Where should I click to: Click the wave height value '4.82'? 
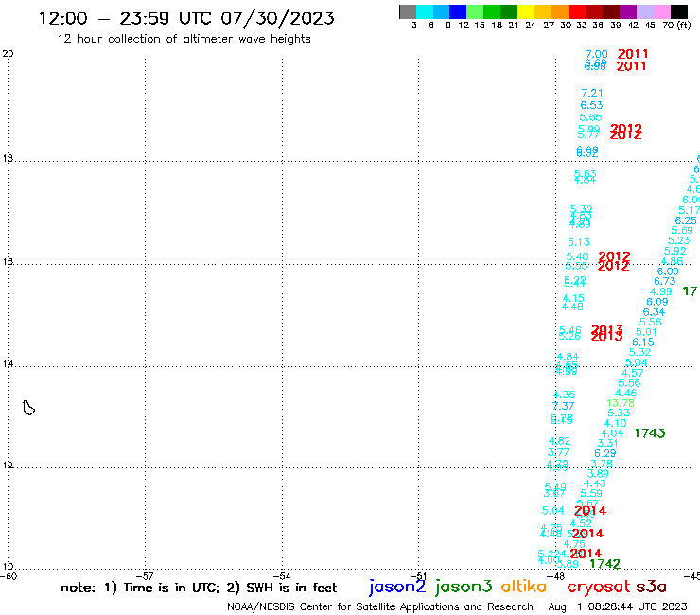coord(559,441)
